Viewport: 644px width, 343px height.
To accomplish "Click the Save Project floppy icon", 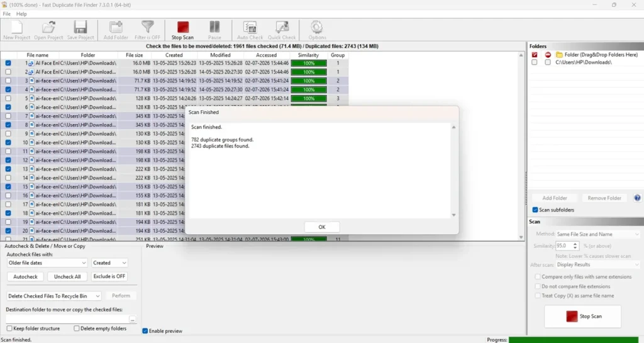I will pos(80,28).
